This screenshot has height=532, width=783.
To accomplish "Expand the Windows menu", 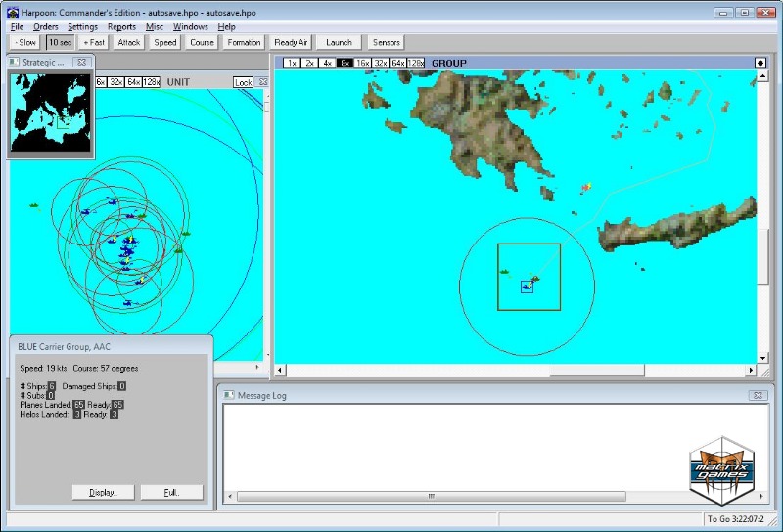I will click(x=191, y=27).
